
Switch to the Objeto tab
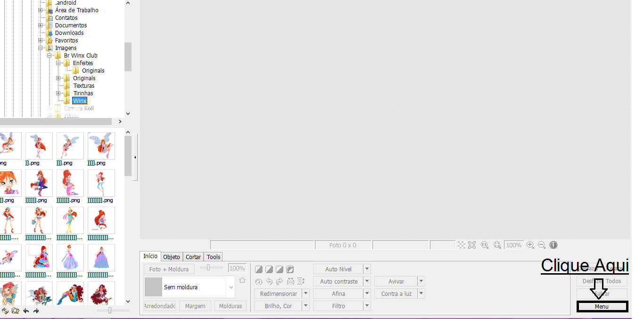click(x=172, y=257)
